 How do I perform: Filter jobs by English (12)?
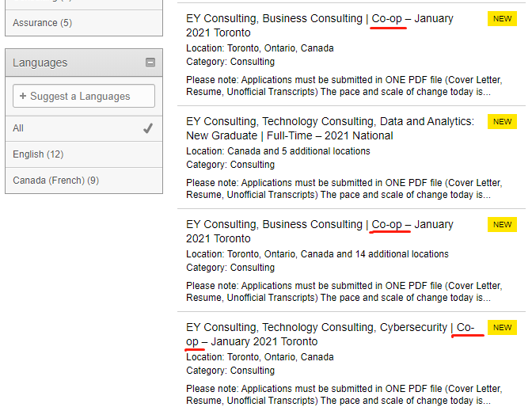click(38, 154)
